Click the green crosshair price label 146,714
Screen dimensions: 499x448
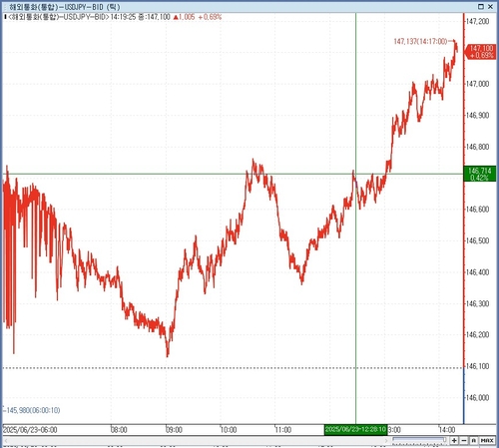[480, 175]
